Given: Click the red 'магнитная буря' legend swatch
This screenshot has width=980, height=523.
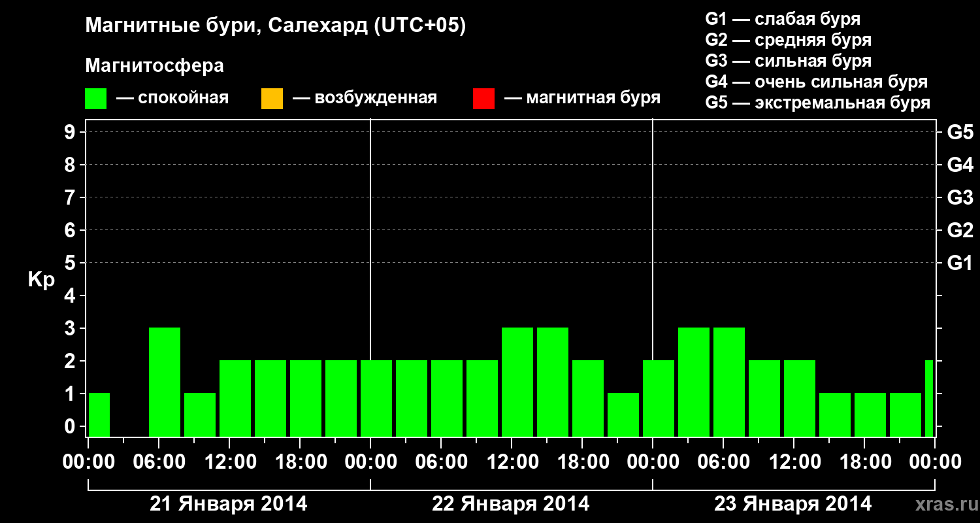Looking at the screenshot, I should click(x=483, y=99).
